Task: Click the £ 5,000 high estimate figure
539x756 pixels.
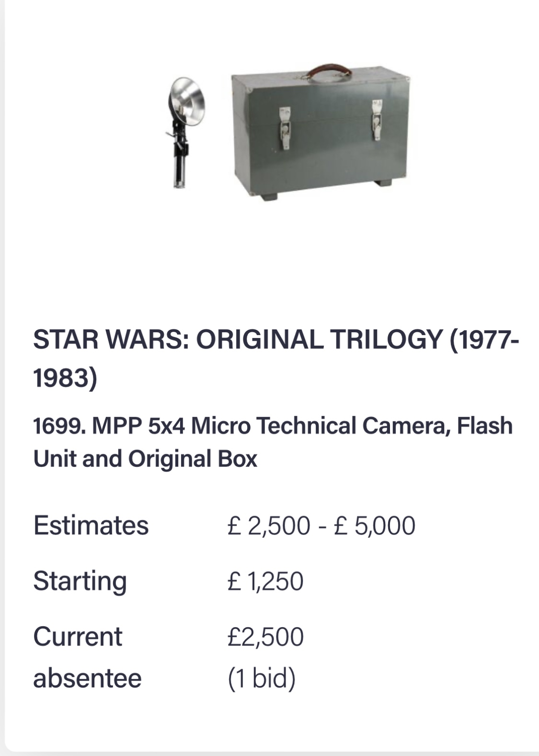Action: tap(375, 525)
